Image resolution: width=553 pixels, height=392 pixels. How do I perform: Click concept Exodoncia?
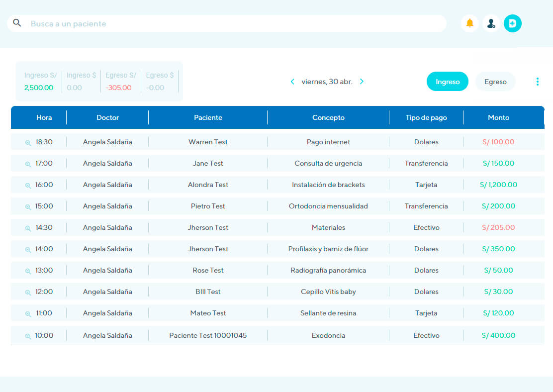(328, 336)
